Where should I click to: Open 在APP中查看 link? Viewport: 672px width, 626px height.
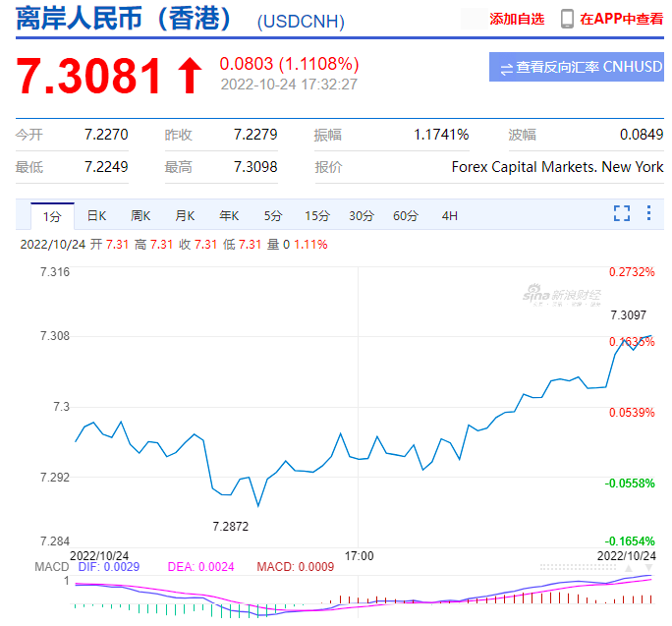click(621, 19)
